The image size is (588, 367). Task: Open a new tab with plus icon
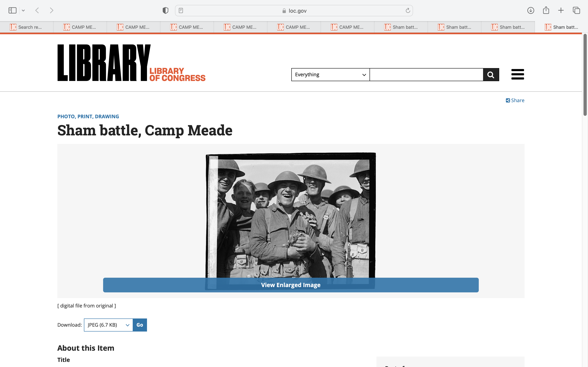(x=561, y=10)
